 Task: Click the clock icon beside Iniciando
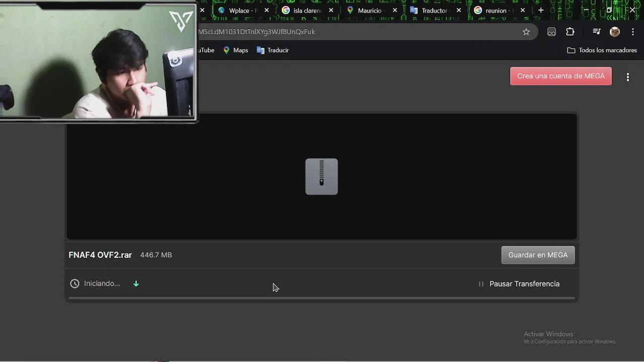point(74,284)
